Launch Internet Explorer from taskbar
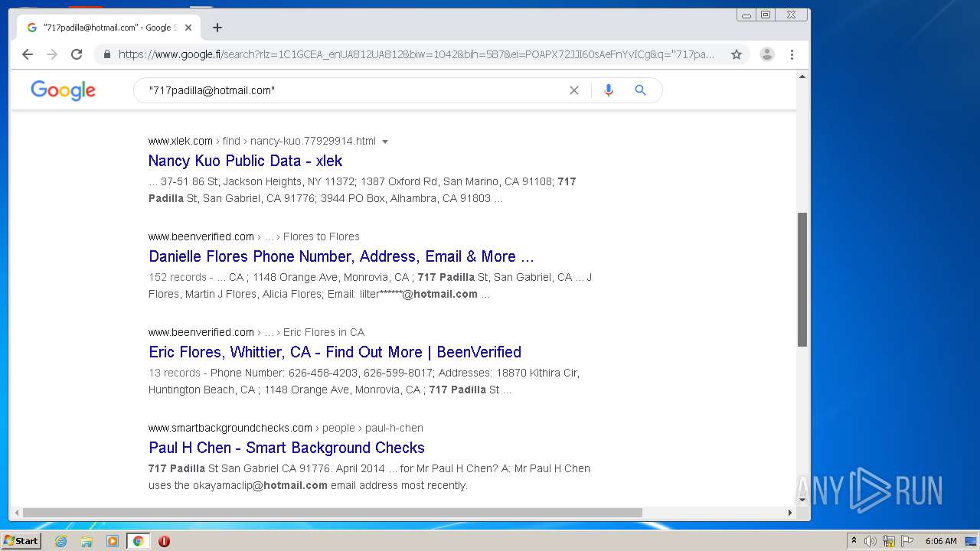This screenshot has height=551, width=980. (61, 541)
